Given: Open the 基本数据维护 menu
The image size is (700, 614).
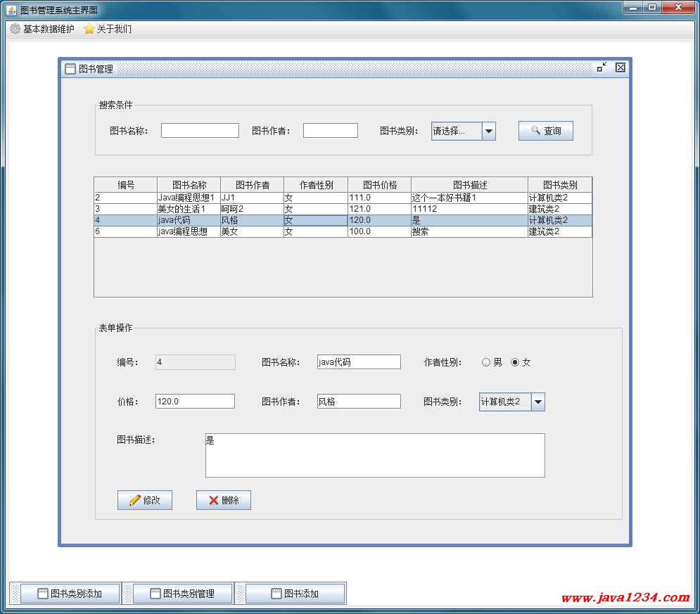Looking at the screenshot, I should [x=42, y=29].
